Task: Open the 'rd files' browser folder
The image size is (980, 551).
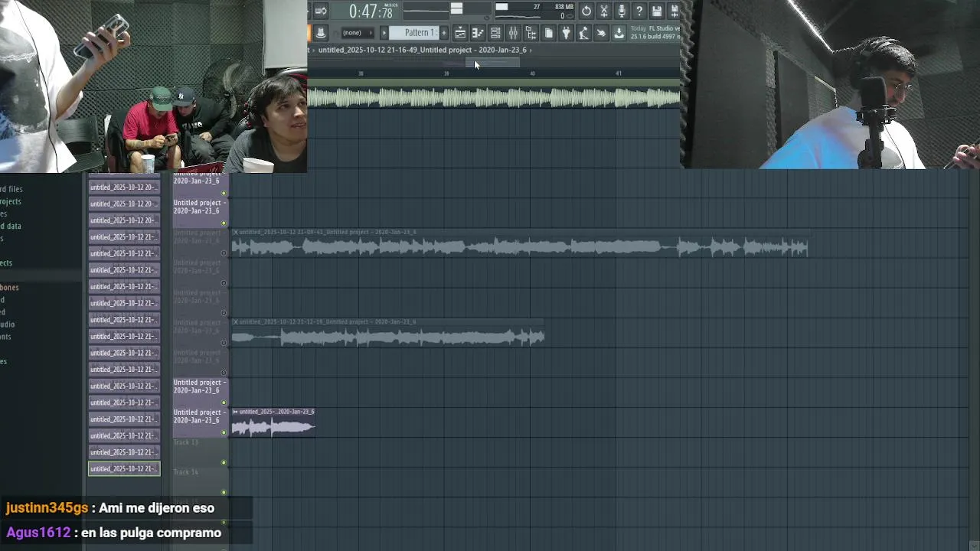Action: pos(11,189)
